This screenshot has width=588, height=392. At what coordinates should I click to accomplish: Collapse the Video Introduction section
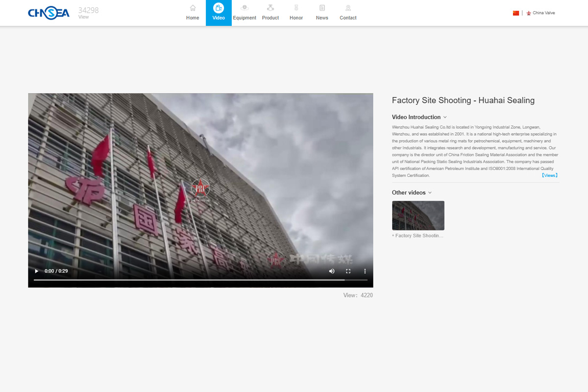445,117
